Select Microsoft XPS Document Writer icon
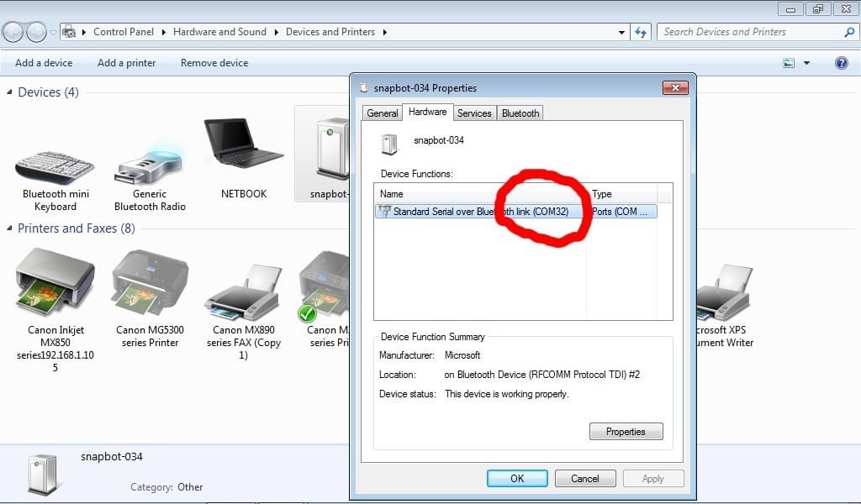This screenshot has width=861, height=504. [724, 291]
